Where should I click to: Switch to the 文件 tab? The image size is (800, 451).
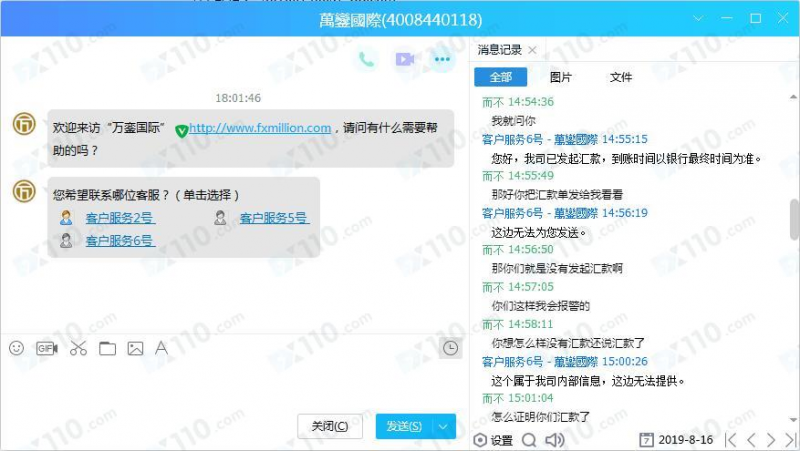pos(620,77)
